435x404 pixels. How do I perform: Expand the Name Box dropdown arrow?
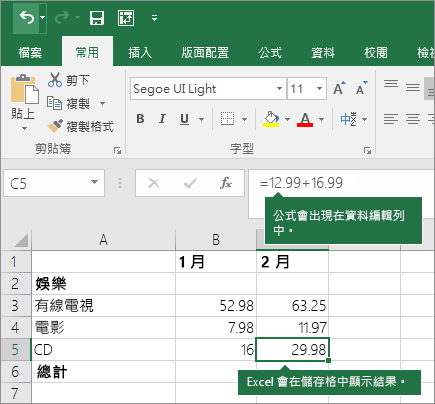click(95, 182)
